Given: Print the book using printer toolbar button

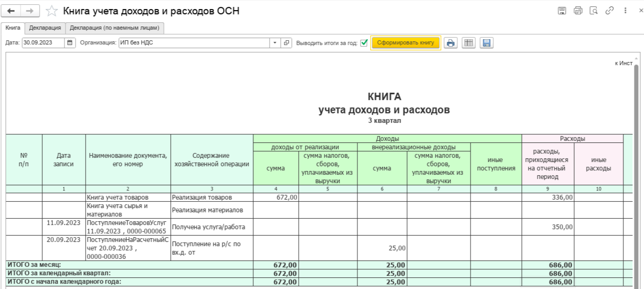Looking at the screenshot, I should pyautogui.click(x=450, y=43).
